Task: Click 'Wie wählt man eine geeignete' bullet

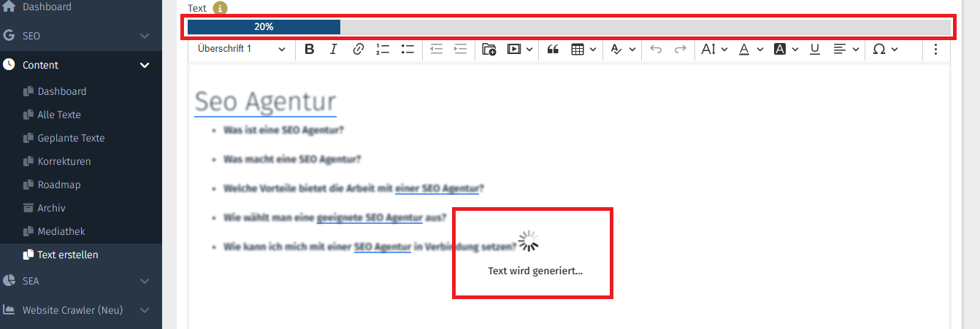Action: tap(334, 217)
